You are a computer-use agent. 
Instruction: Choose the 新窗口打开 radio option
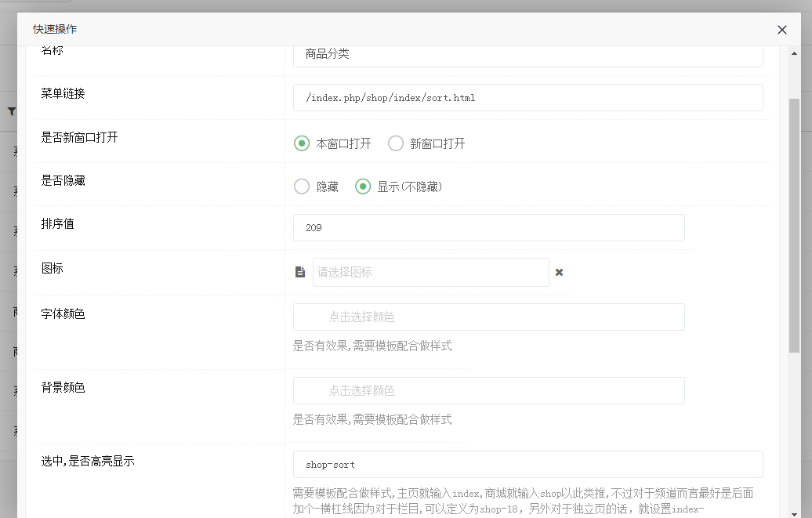tap(396, 143)
